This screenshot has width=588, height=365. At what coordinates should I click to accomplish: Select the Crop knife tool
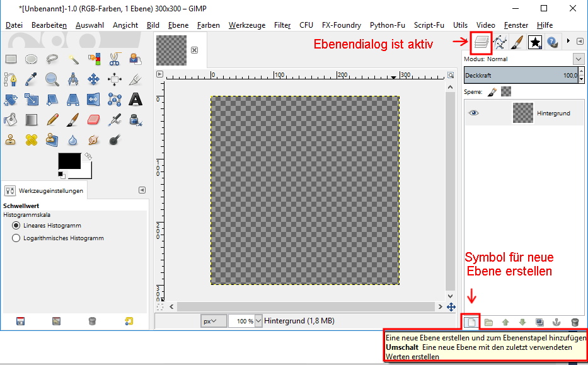click(135, 79)
